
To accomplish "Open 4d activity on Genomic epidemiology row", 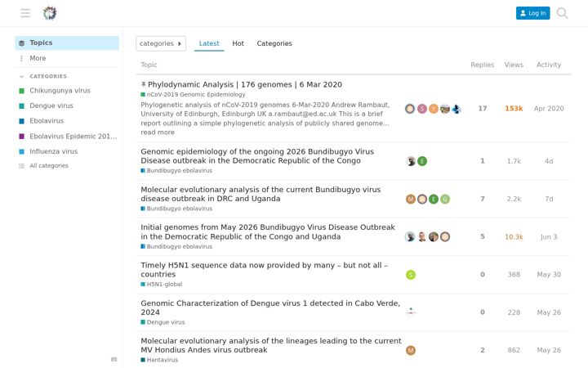I will coord(549,161).
